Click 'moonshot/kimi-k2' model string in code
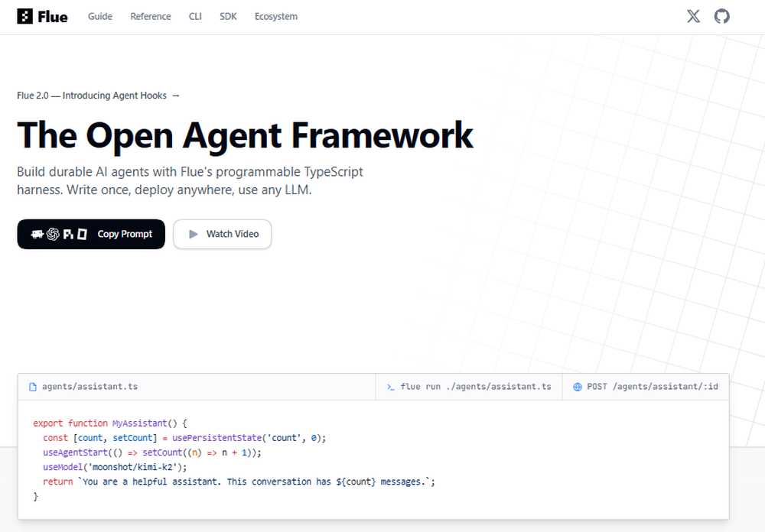Screen dimensions: 765x532 [132, 467]
